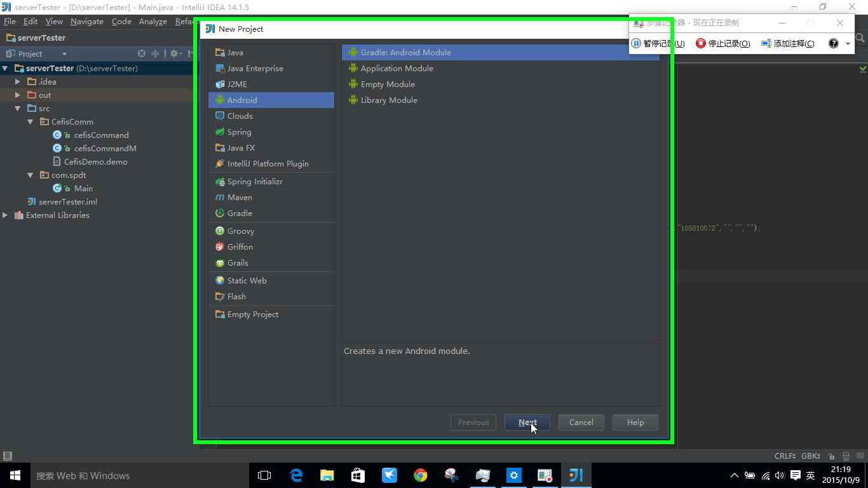Open File Explorer from the taskbar
This screenshot has width=868, height=488.
pos(327,475)
